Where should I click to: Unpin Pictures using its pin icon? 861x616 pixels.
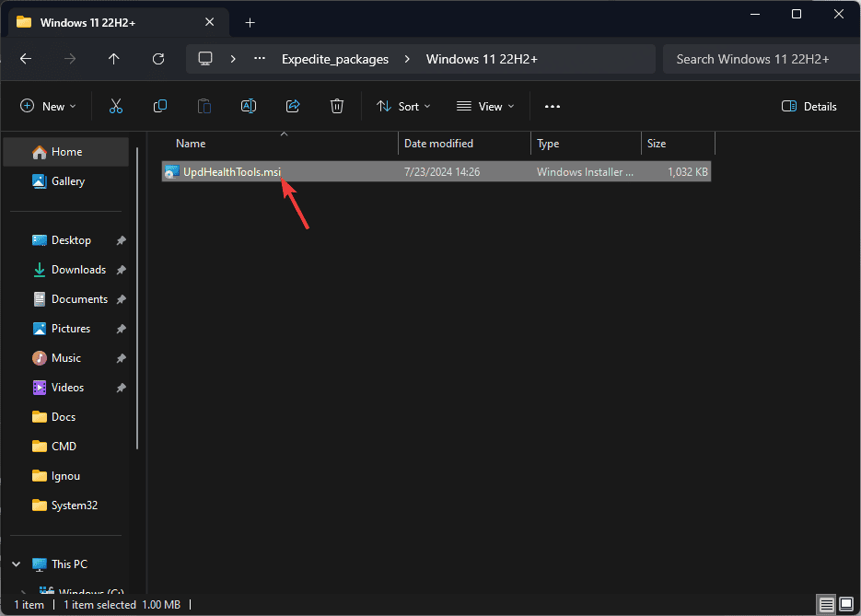point(122,329)
